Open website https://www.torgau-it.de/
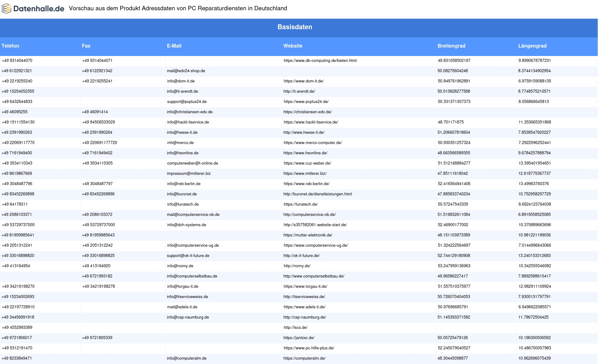Viewport: 598px width, 364px height. pos(306,287)
